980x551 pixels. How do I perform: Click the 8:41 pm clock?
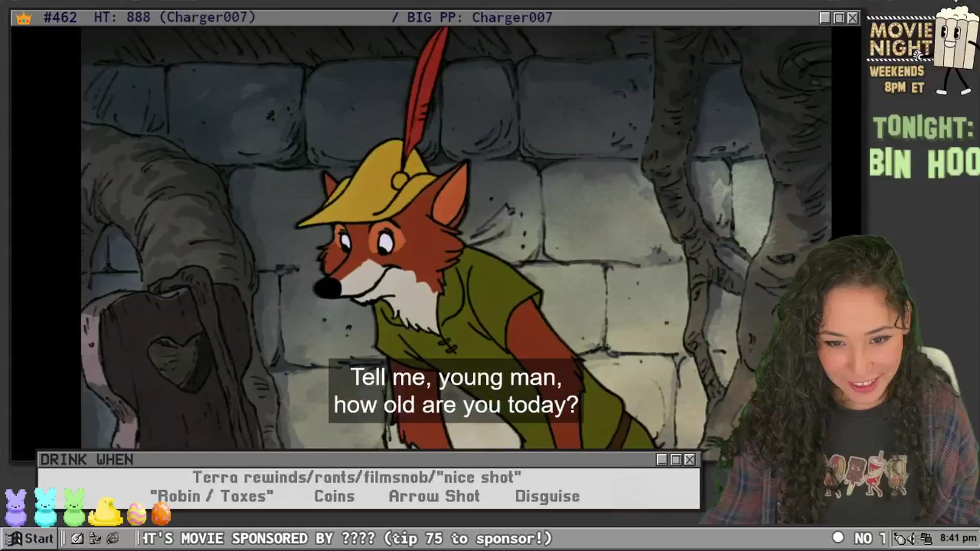958,538
